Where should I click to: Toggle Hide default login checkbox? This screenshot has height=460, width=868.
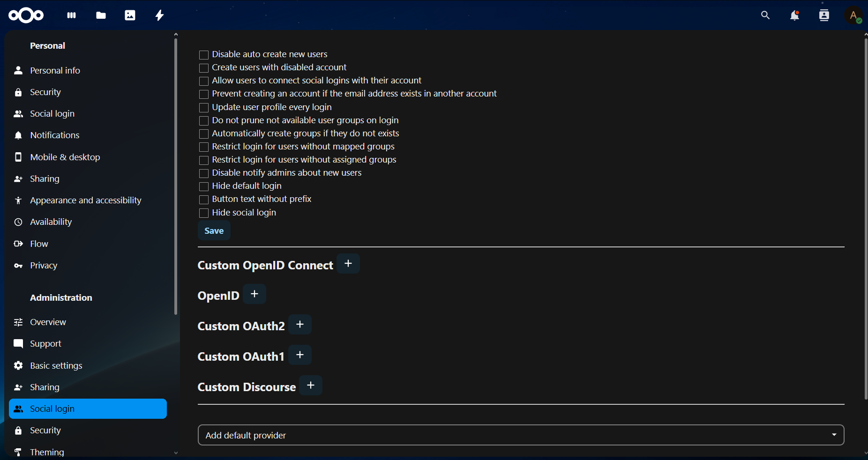(x=204, y=186)
